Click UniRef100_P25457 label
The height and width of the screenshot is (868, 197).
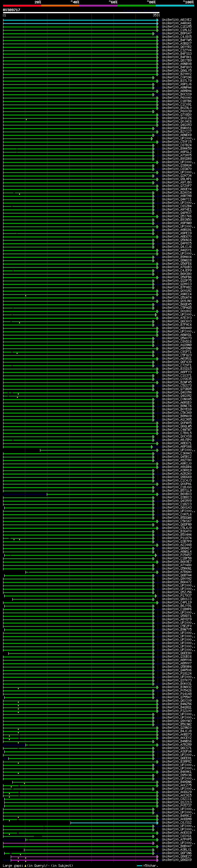click(x=176, y=555)
